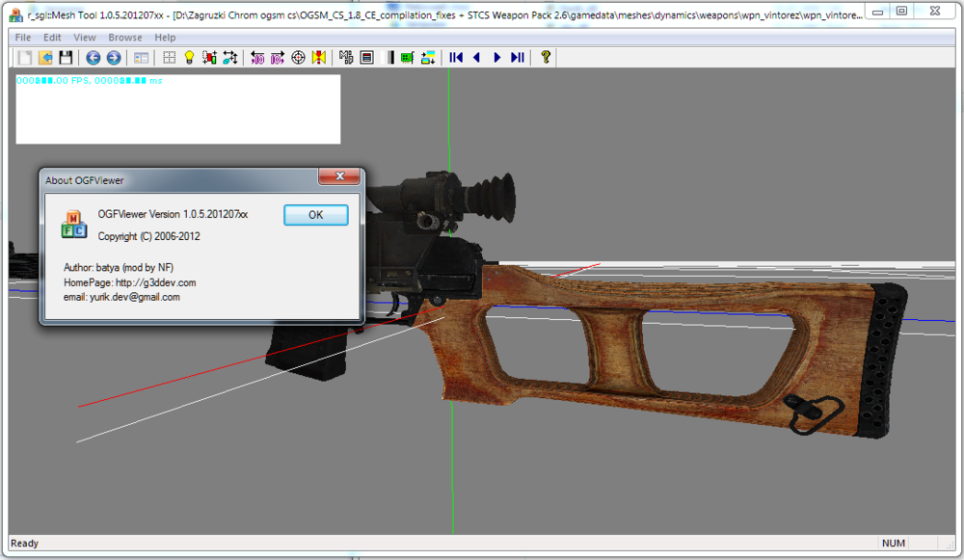
Task: Click the Save floppy disk icon
Action: [x=66, y=58]
